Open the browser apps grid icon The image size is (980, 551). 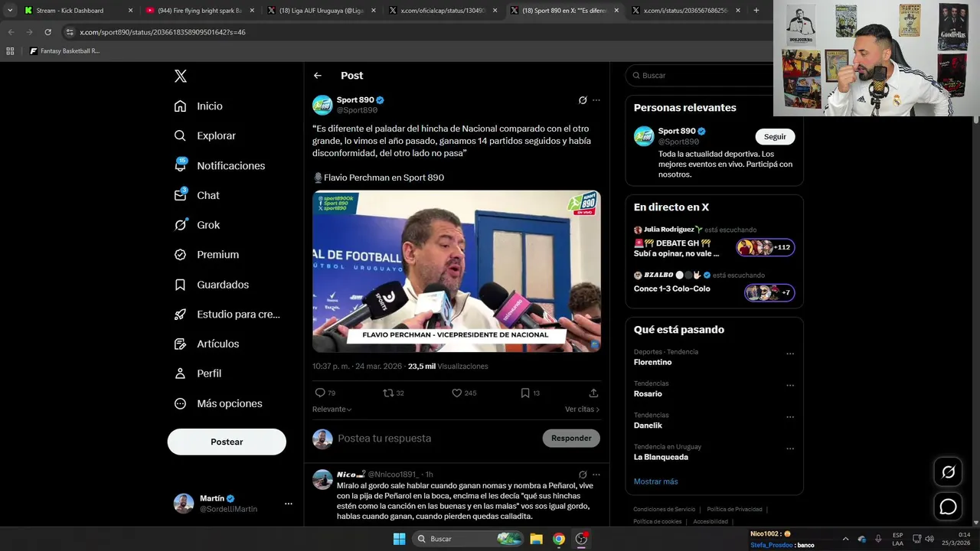[x=10, y=51]
